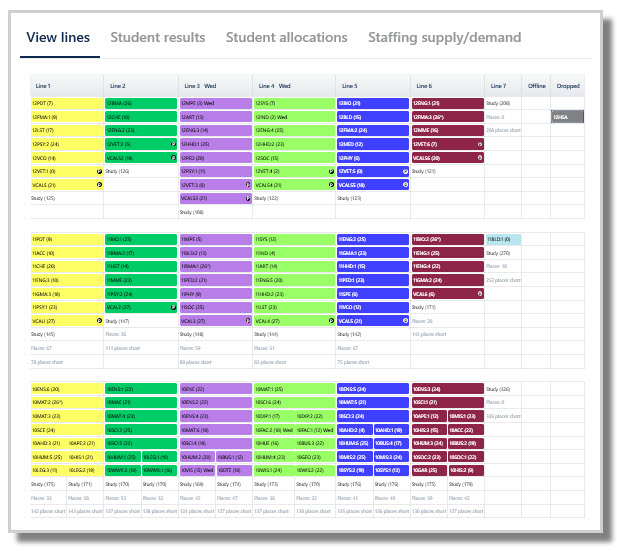Select the 12BIO (21) class block

click(373, 103)
